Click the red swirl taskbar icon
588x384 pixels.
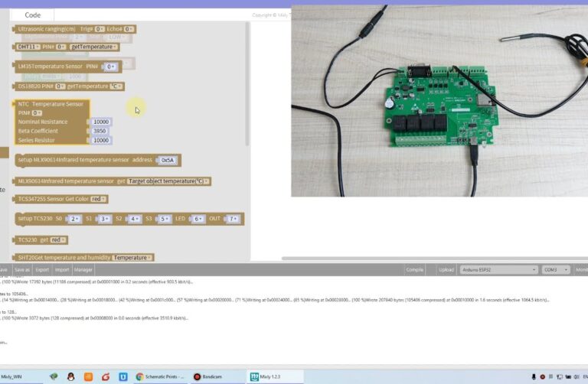click(x=105, y=376)
